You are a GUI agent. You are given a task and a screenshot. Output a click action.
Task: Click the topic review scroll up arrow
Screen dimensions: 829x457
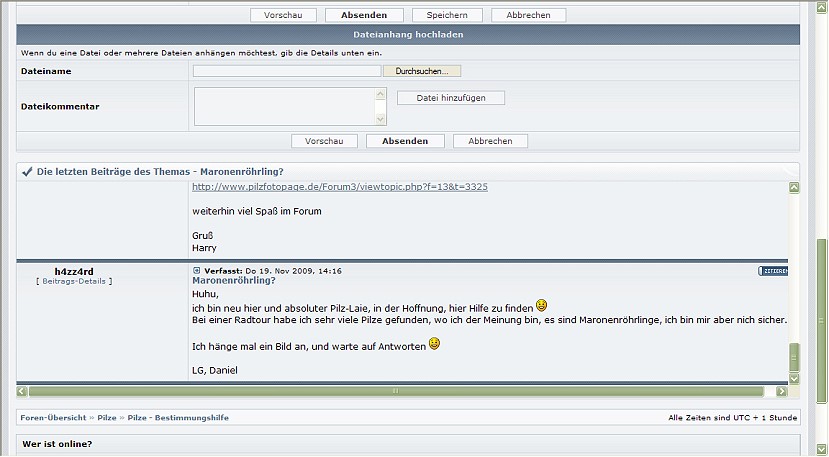(x=794, y=187)
